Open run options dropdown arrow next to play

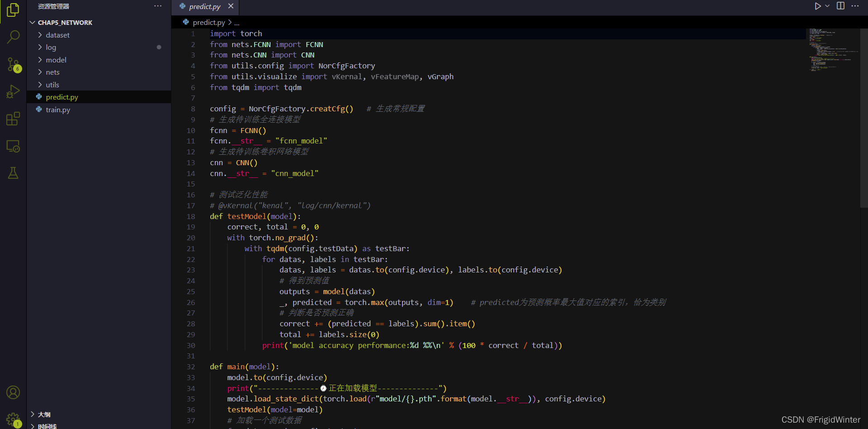[x=827, y=6]
